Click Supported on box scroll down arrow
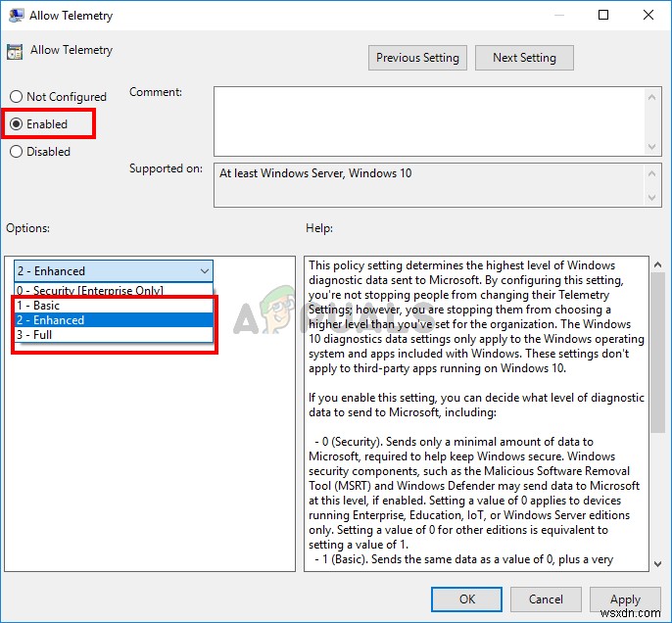 [x=651, y=198]
